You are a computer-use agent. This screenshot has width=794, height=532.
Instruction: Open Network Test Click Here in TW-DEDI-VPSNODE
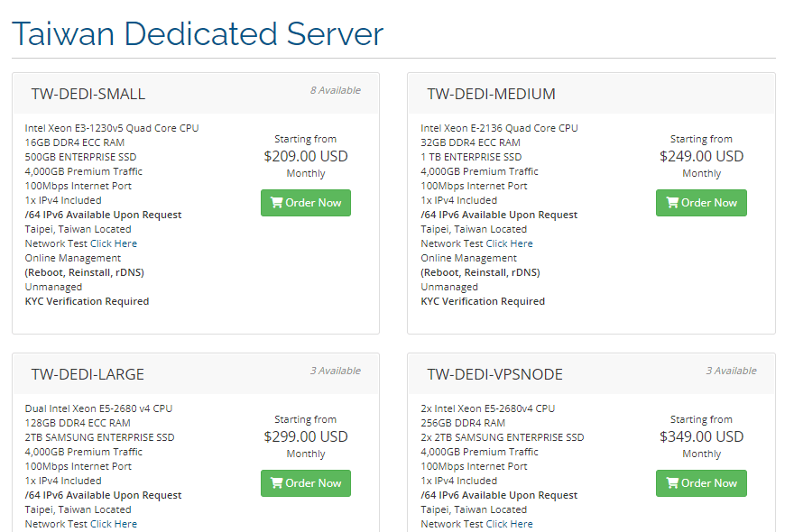[x=510, y=524]
